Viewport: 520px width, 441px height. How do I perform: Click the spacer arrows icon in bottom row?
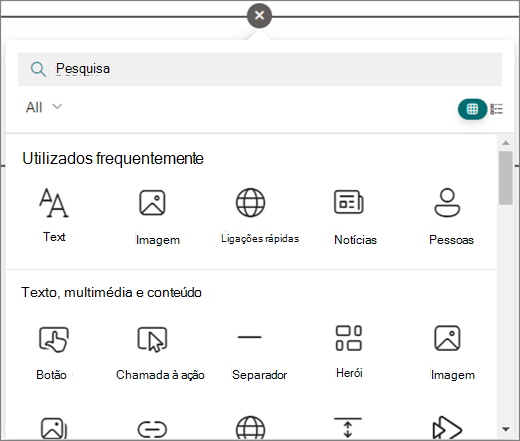pos(348,428)
